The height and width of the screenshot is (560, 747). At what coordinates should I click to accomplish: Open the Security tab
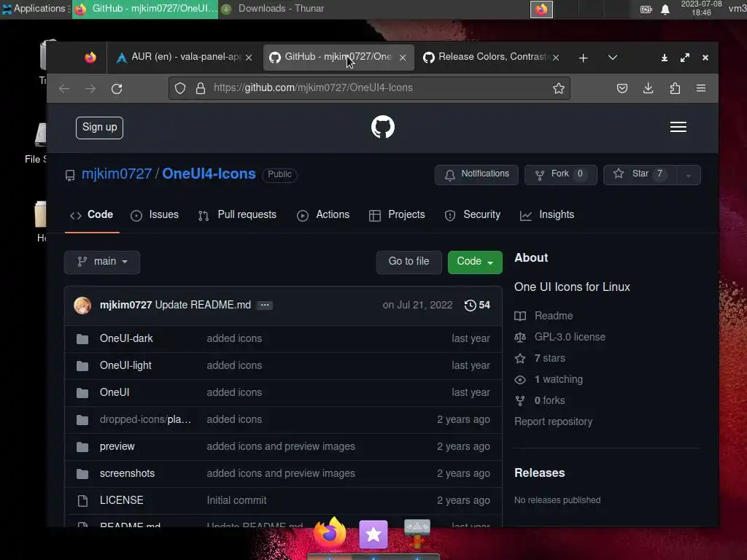click(x=473, y=215)
